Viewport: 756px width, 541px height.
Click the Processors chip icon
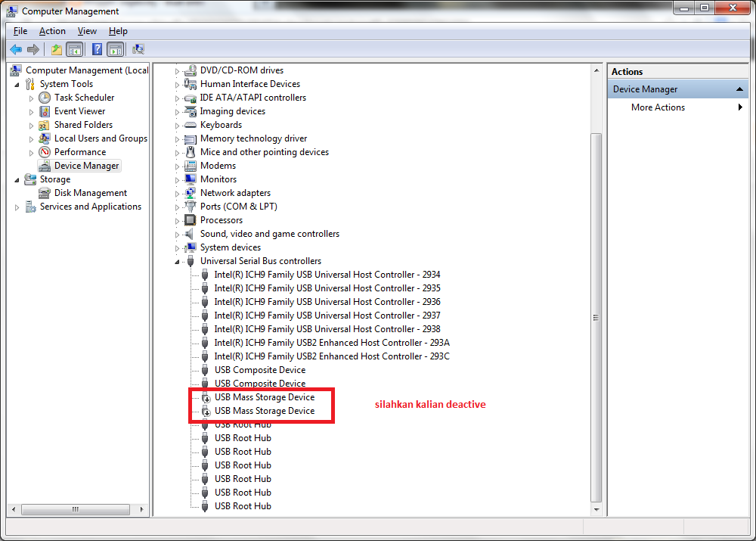tap(191, 220)
